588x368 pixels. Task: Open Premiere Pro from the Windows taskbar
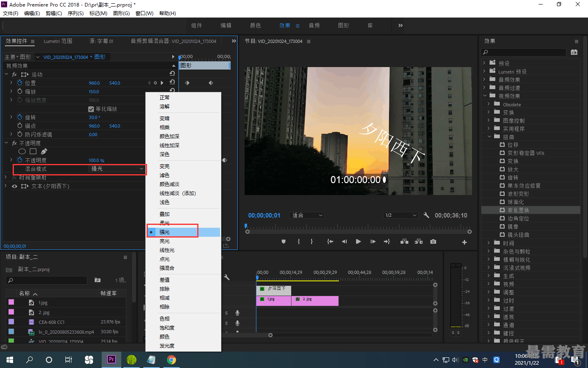click(x=111, y=359)
